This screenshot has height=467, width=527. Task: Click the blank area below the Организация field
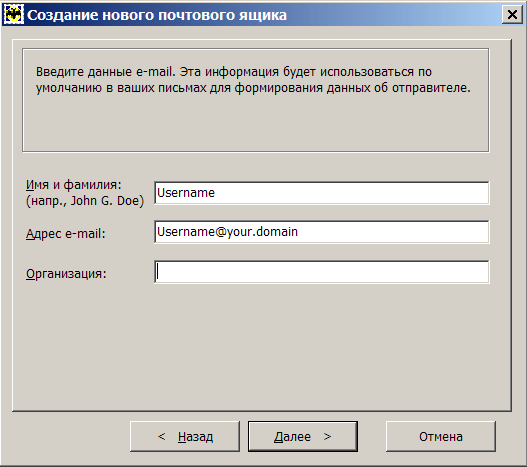261,346
